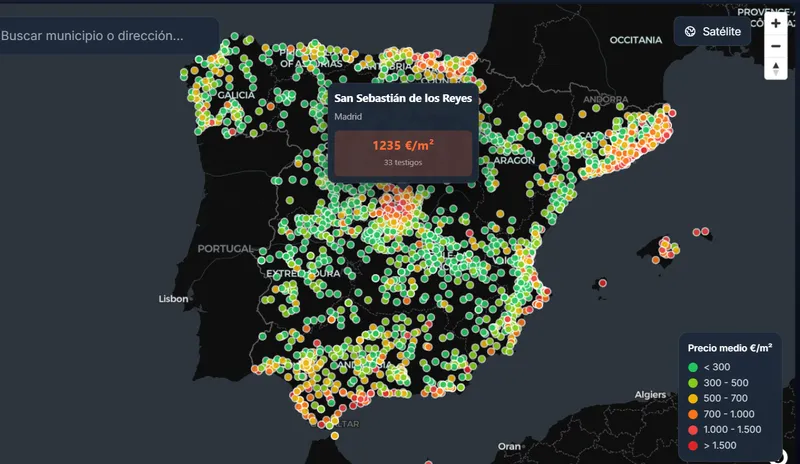Click 'Precio medio €/m²' legend title
This screenshot has height=464, width=800.
pyautogui.click(x=730, y=348)
